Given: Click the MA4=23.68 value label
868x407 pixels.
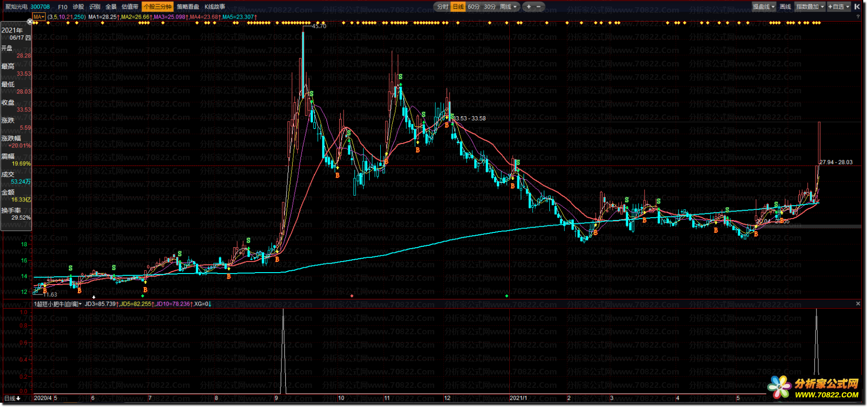Looking at the screenshot, I should point(205,17).
